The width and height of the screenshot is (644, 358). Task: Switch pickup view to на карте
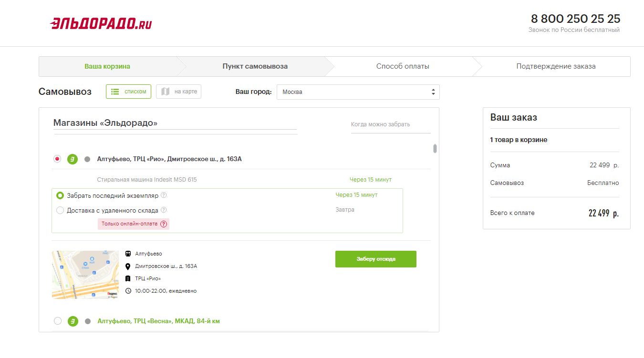(x=179, y=92)
